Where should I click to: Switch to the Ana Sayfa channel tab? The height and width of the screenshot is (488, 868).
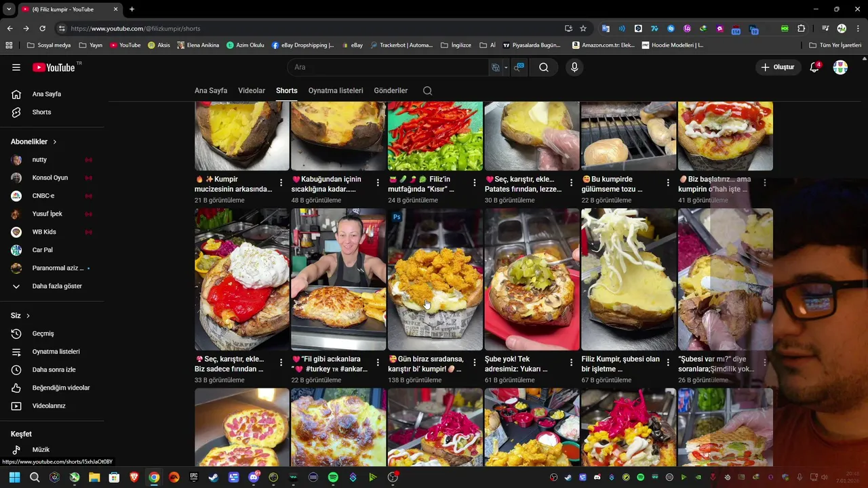click(211, 91)
